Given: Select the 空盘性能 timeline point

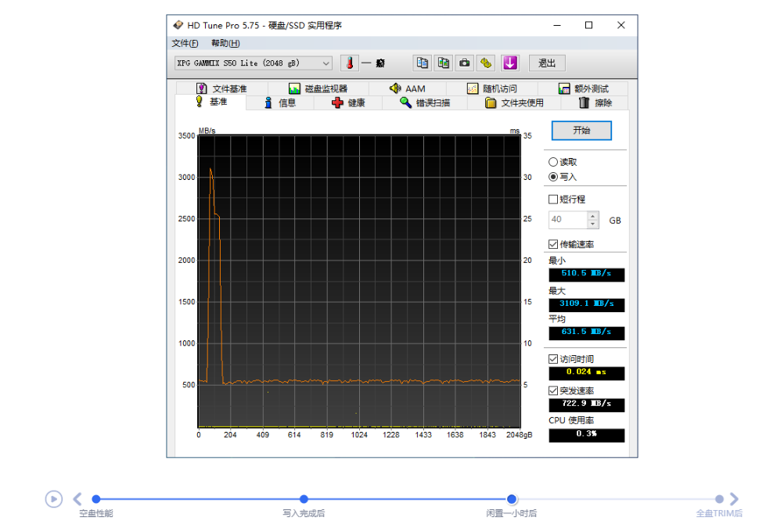Looking at the screenshot, I should point(95,498).
